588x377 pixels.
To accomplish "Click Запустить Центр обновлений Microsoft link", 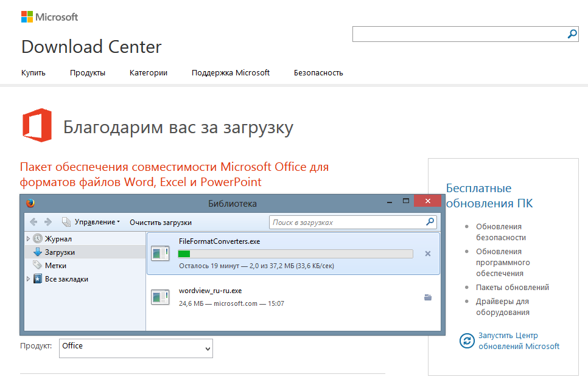I will [x=518, y=341].
